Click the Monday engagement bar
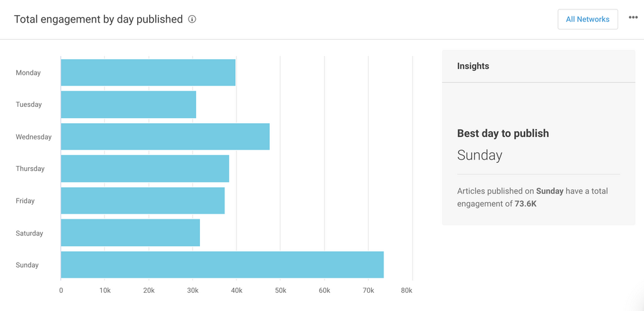Screen dimensions: 644x311 (x=148, y=73)
